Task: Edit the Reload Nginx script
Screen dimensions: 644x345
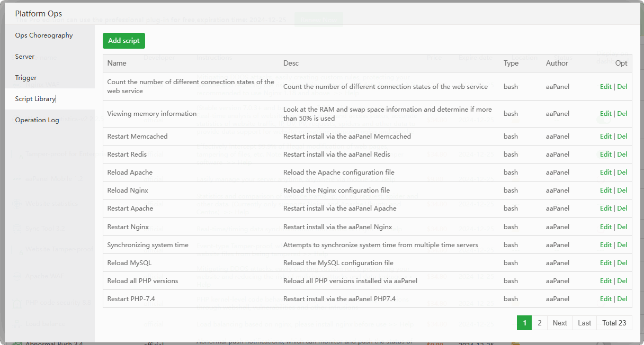Action: 605,190
